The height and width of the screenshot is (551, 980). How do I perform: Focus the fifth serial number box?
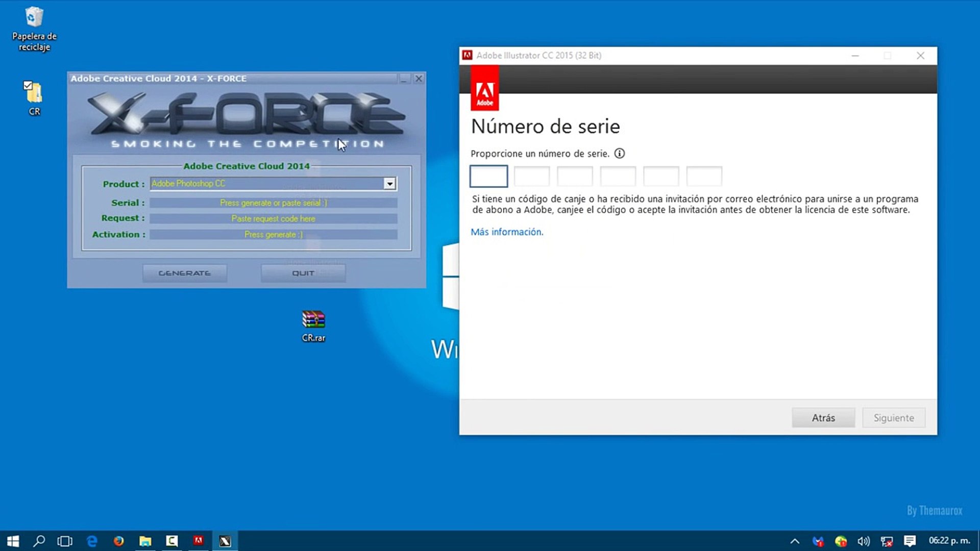pyautogui.click(x=661, y=176)
